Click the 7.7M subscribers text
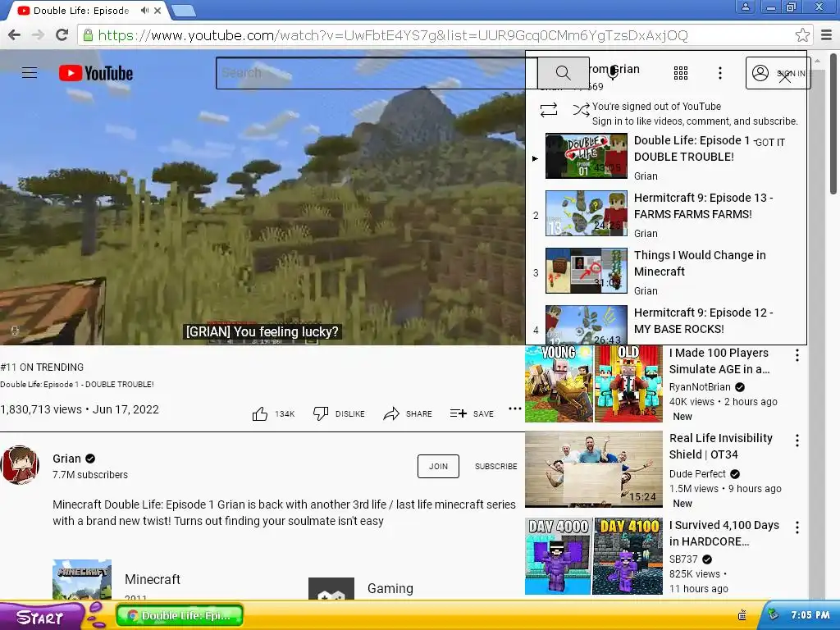Viewport: 840px width, 630px height. [90, 475]
